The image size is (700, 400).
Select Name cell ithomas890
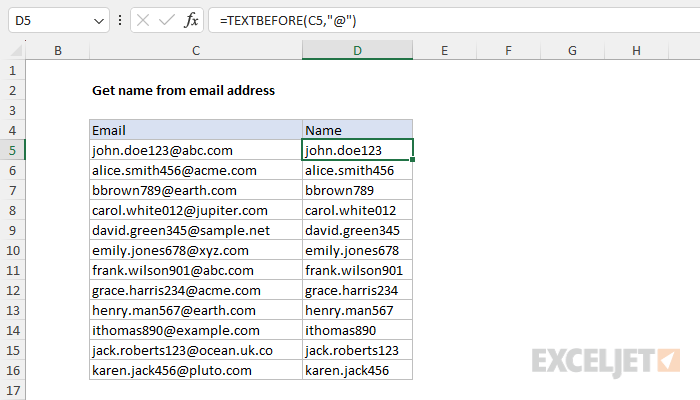pyautogui.click(x=357, y=330)
